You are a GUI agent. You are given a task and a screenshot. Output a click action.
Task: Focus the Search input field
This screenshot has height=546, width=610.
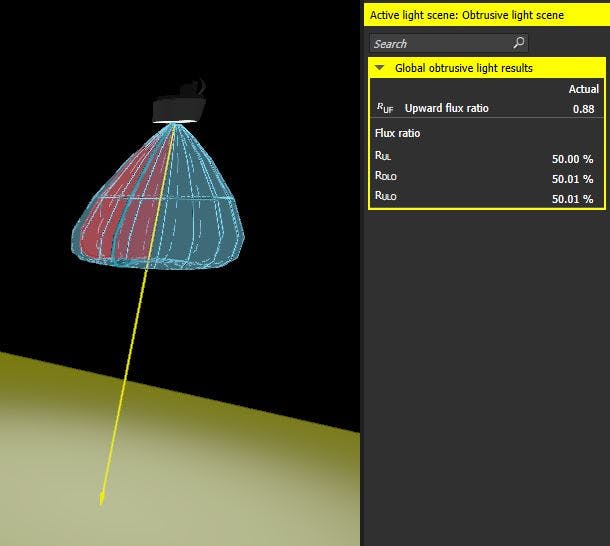(x=449, y=43)
